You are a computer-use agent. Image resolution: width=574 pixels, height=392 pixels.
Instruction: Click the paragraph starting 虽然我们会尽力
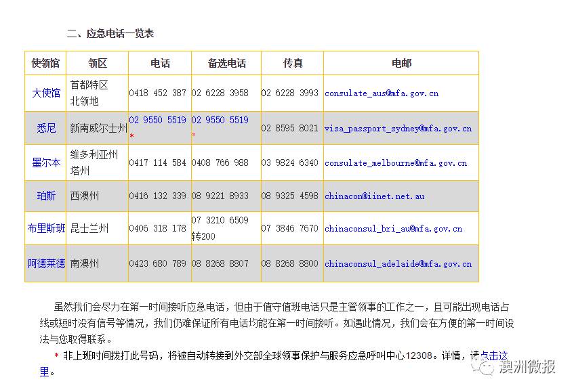(x=276, y=323)
